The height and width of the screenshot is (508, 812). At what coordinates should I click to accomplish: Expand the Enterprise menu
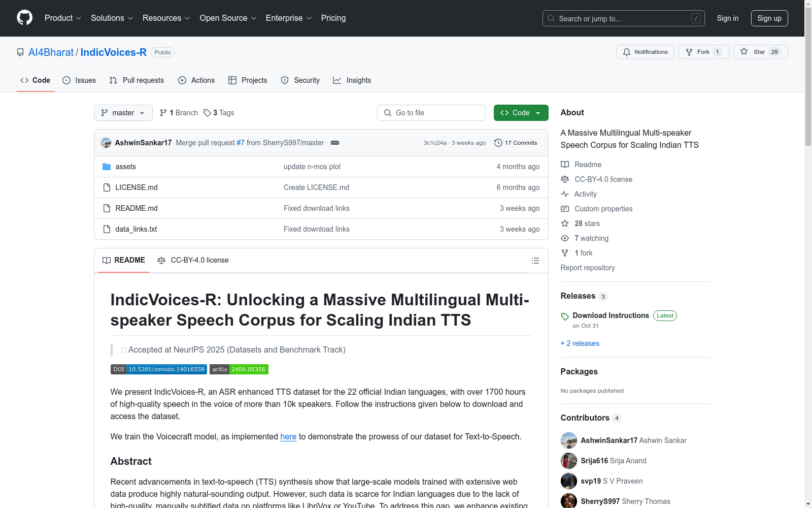pyautogui.click(x=289, y=18)
